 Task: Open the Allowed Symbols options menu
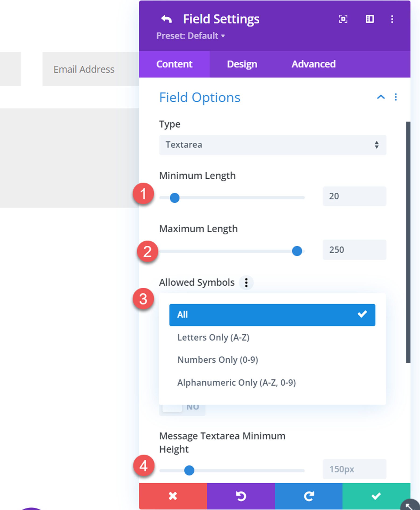pos(246,283)
